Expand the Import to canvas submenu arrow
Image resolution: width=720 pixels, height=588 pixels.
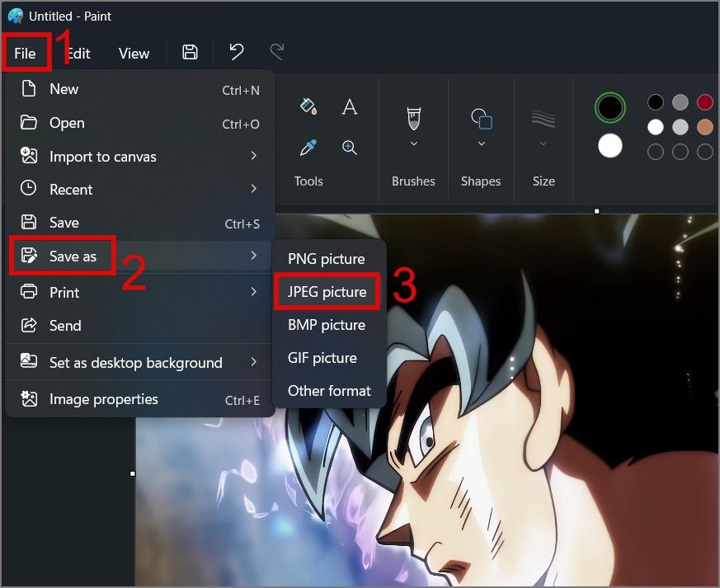point(254,156)
